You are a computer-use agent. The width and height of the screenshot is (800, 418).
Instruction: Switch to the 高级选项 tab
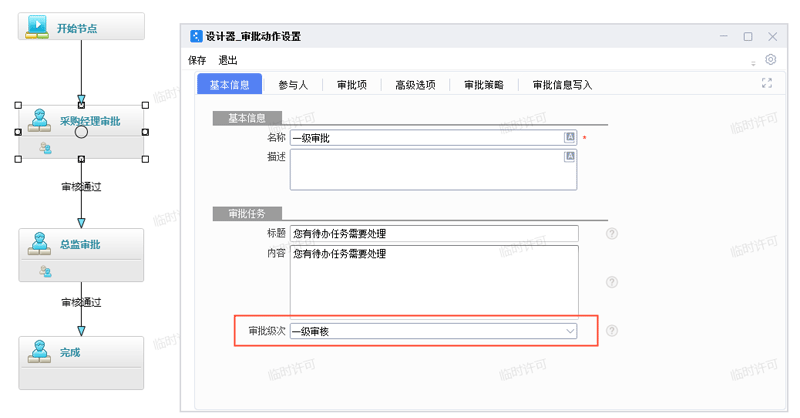tap(415, 85)
